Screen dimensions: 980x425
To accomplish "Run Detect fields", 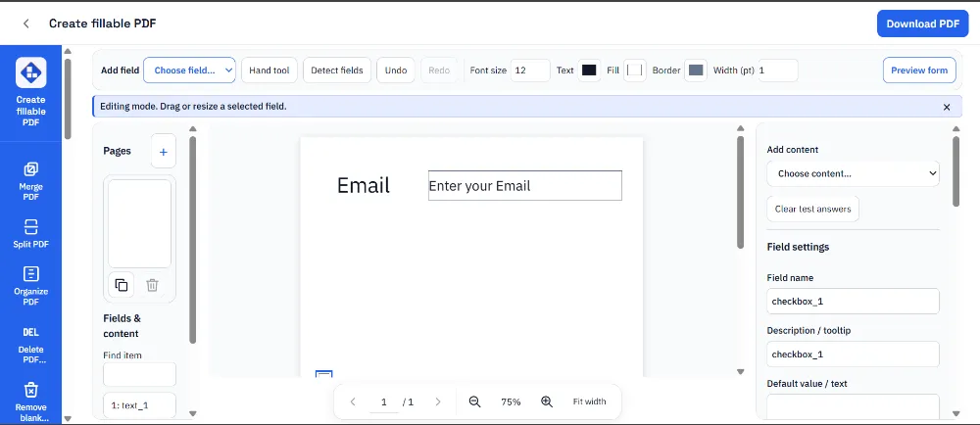I will (x=337, y=71).
